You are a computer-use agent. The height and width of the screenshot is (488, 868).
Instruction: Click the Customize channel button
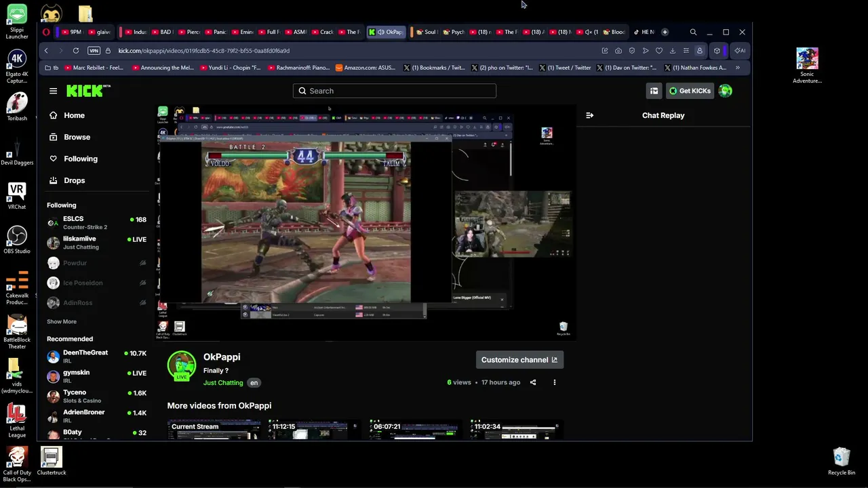(519, 360)
